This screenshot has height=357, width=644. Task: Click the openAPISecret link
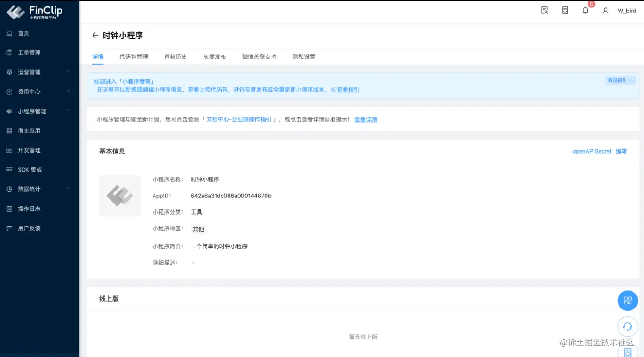coord(592,152)
